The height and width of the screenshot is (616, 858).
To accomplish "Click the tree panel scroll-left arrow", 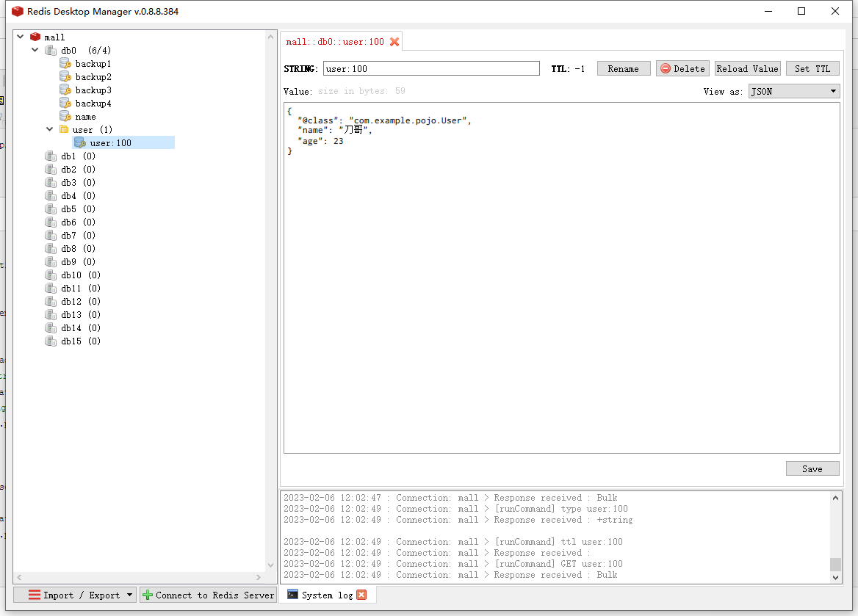I will point(20,577).
